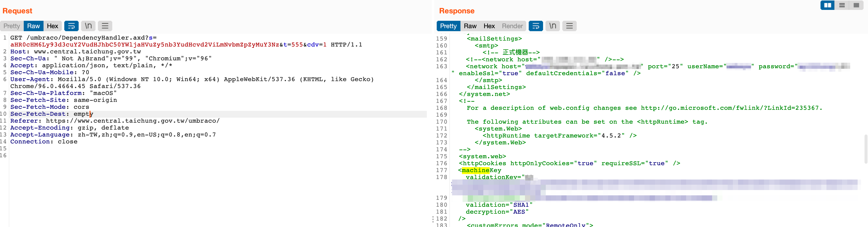
Task: Click the "<httpRuntime targetFramework="4.5.2" />" line
Action: [x=560, y=136]
